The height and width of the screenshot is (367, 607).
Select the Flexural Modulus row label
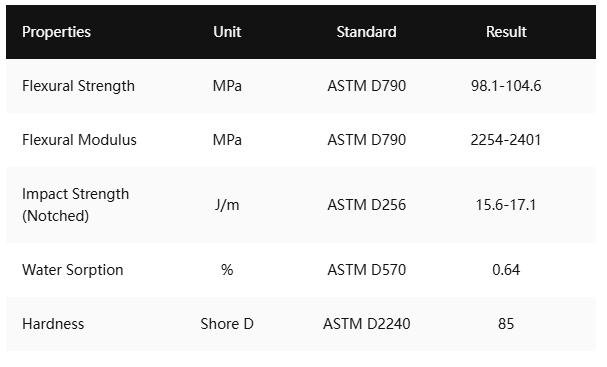(x=79, y=140)
